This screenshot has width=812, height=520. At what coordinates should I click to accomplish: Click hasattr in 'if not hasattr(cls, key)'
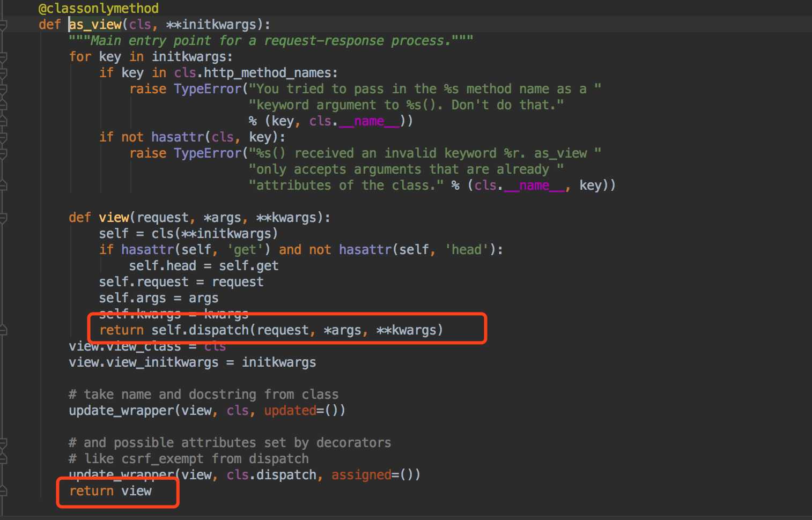click(178, 137)
